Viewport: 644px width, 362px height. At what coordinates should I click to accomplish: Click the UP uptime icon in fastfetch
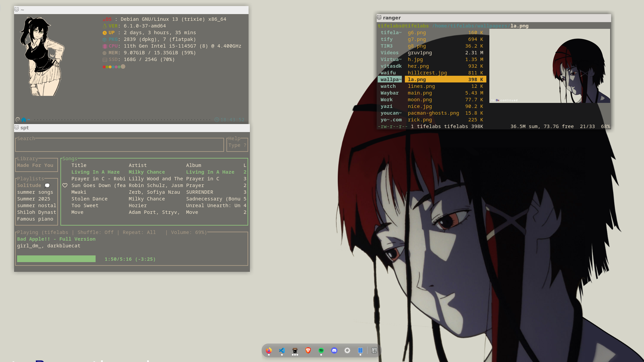[x=105, y=33]
